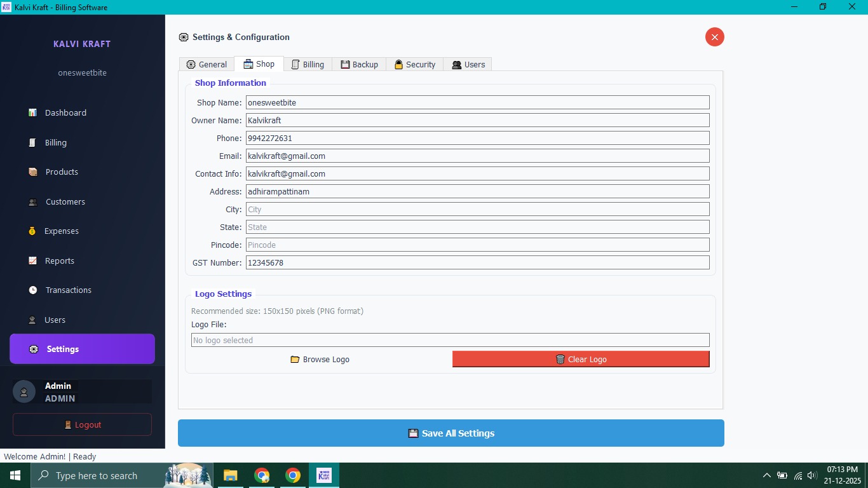Screen dimensions: 868x488
Task: Click the Admin profile avatar icon
Action: point(24,391)
